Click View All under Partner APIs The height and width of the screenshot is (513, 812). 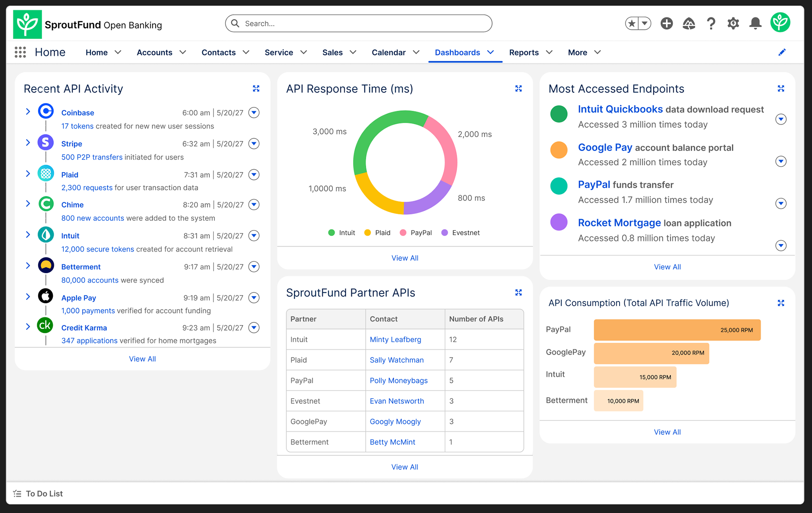pyautogui.click(x=405, y=467)
